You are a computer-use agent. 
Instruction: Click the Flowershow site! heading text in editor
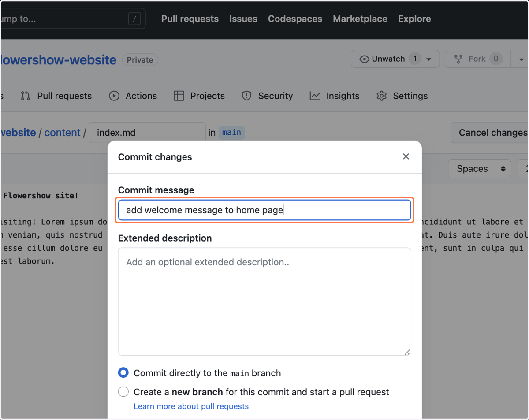click(x=41, y=196)
